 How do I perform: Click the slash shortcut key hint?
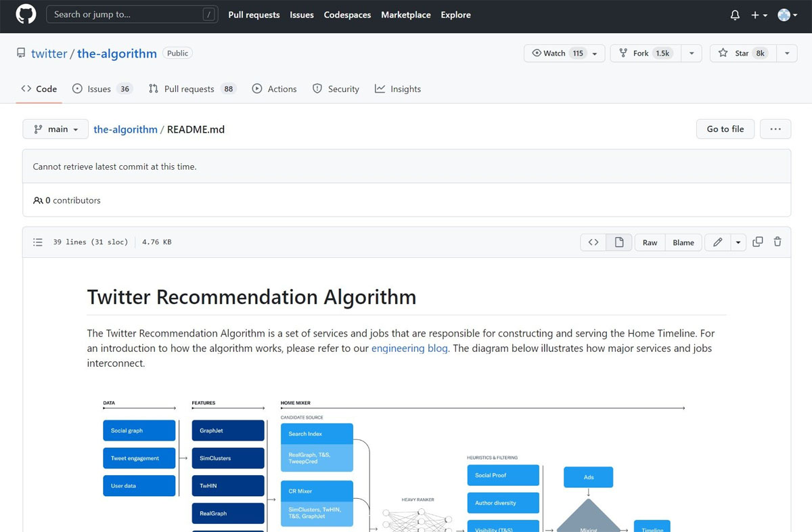point(209,14)
